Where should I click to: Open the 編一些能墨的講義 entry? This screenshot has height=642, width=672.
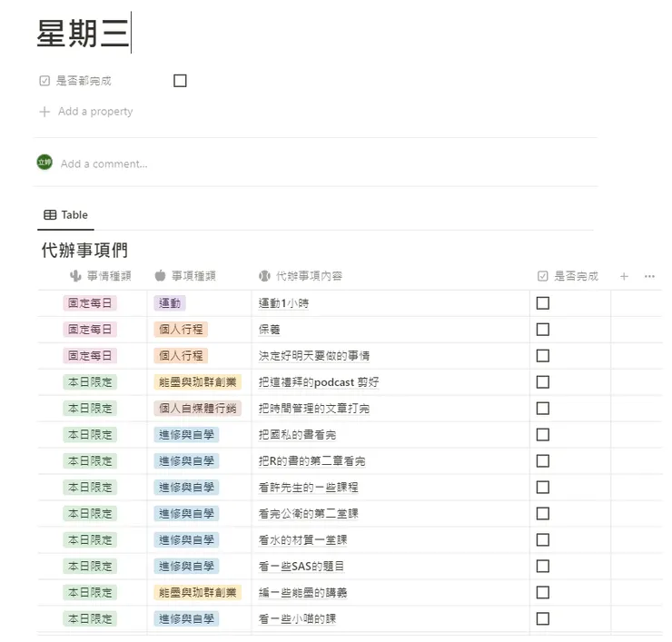coord(302,593)
